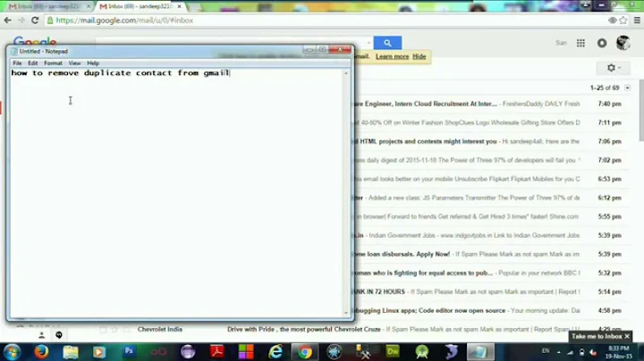644x361 pixels.
Task: Open the Hangouts chat bubble icon
Action: pos(59,335)
